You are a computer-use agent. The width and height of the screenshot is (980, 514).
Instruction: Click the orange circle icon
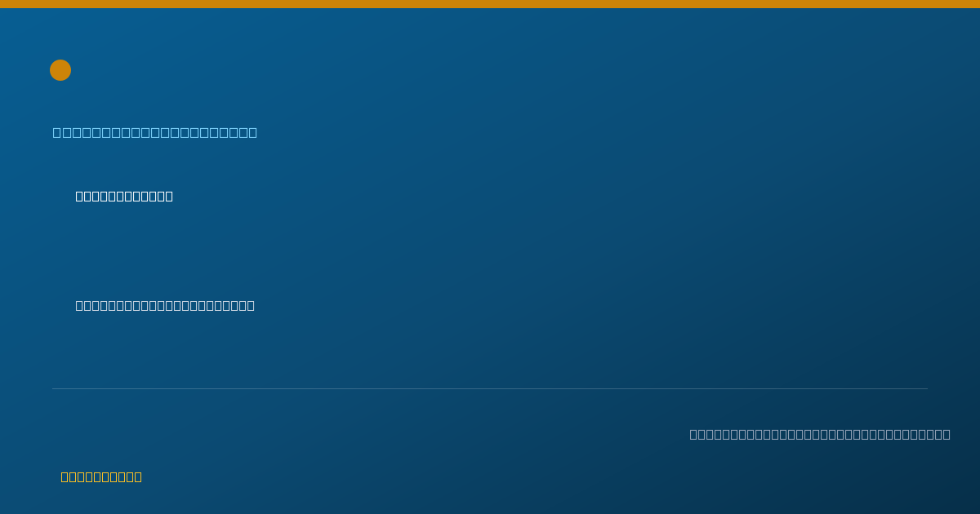point(60,70)
